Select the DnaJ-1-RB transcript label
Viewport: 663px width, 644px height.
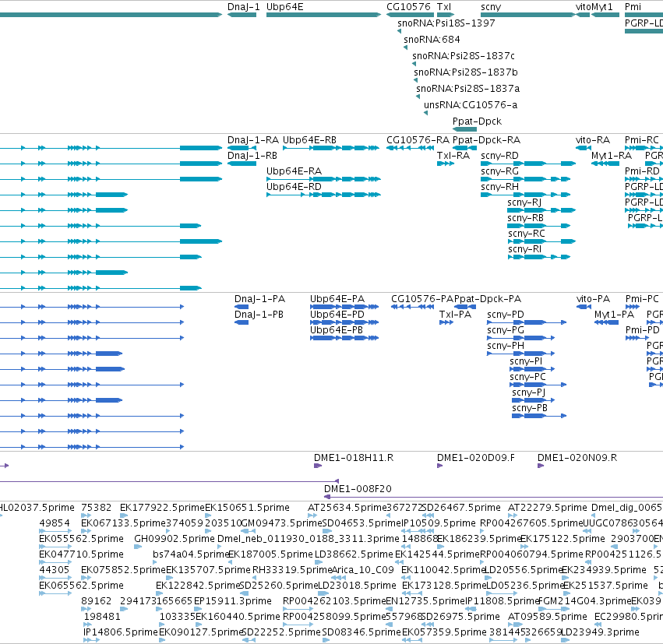point(252,156)
